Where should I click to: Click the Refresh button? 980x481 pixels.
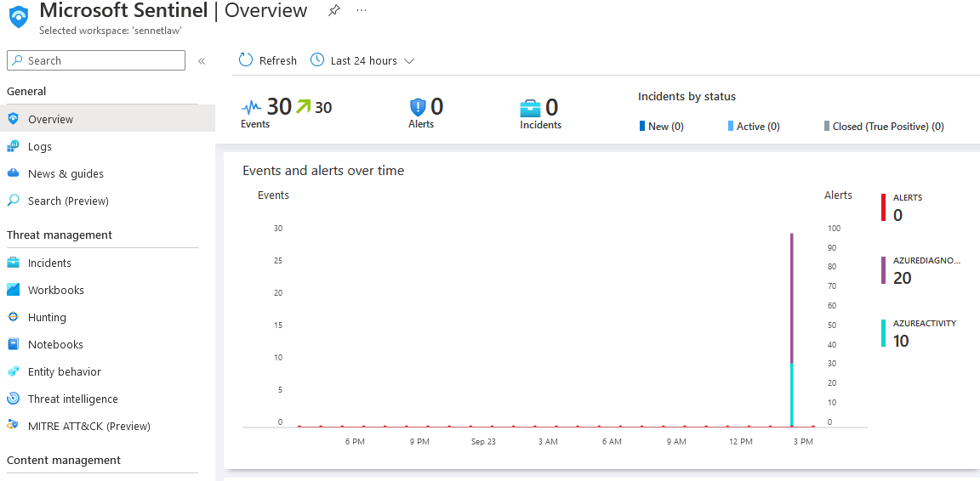pos(268,60)
